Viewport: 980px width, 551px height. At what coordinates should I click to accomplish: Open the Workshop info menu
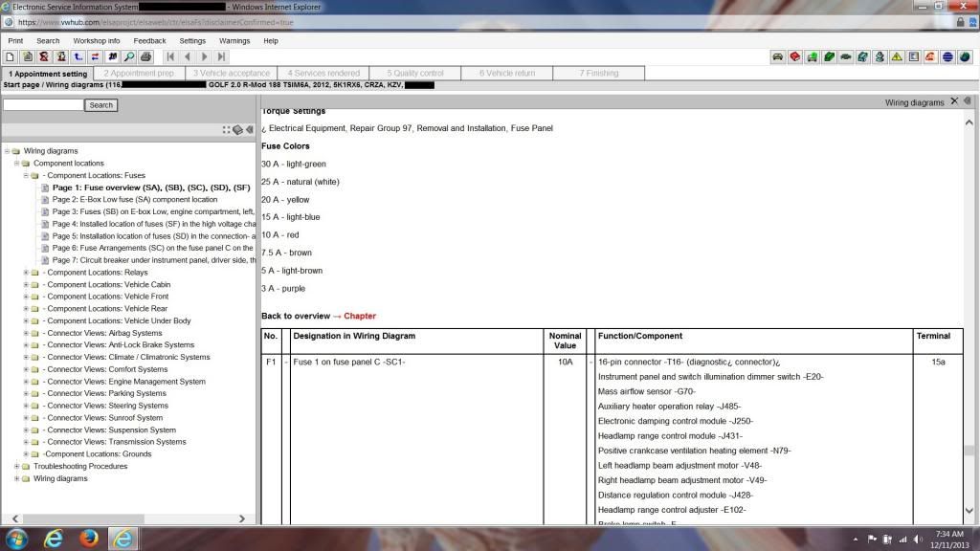(x=97, y=40)
